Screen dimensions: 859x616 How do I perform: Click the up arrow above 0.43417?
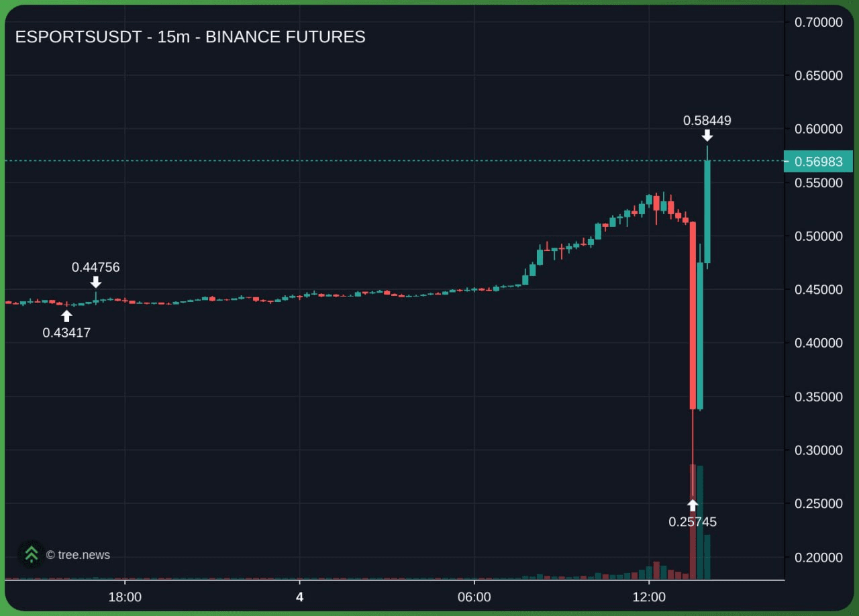[66, 316]
